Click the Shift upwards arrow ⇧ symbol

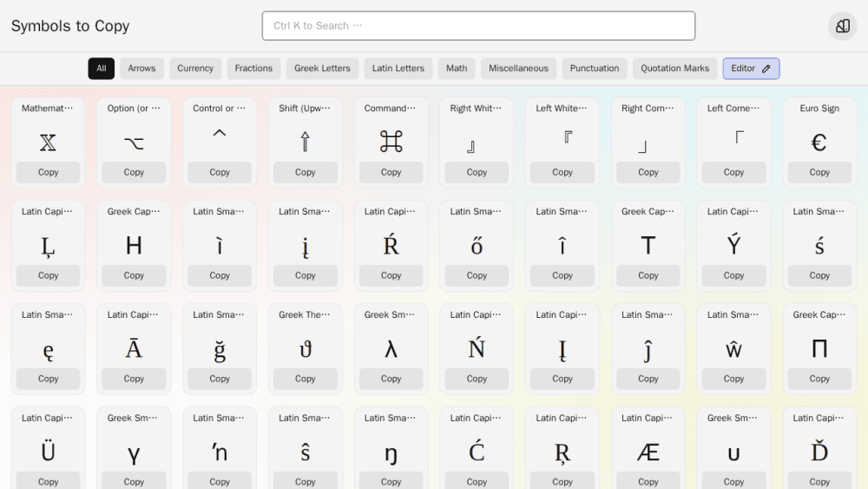(305, 142)
